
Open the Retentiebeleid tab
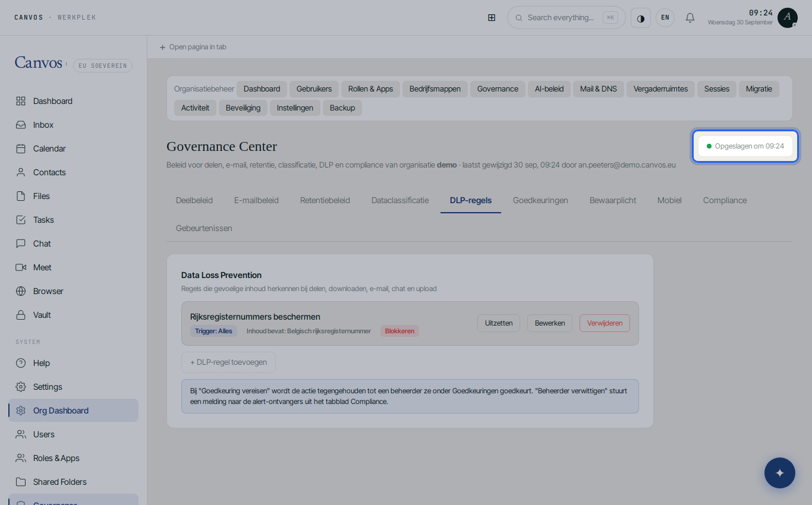[325, 200]
